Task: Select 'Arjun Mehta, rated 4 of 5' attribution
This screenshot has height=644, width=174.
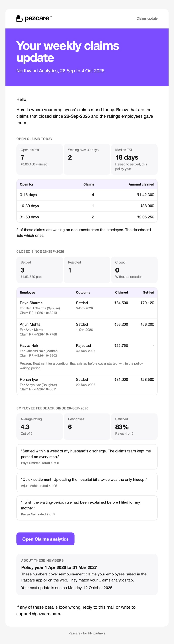Action: [39, 486]
